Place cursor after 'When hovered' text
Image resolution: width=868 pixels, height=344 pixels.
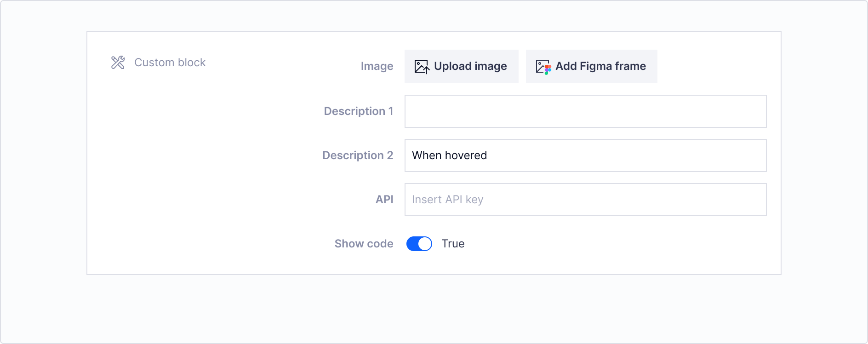pyautogui.click(x=488, y=155)
